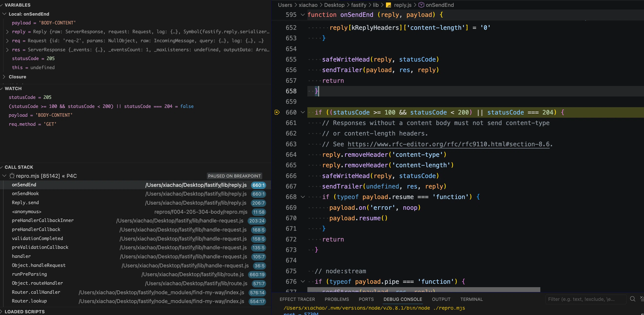This screenshot has height=315, width=644.
Task: Open the OUTPUT tab
Action: (x=441, y=299)
